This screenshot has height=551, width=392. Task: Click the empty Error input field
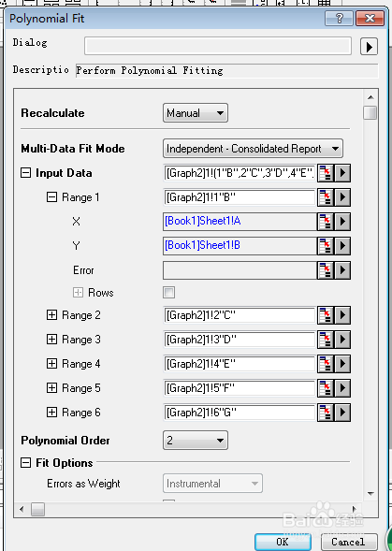[x=240, y=270]
